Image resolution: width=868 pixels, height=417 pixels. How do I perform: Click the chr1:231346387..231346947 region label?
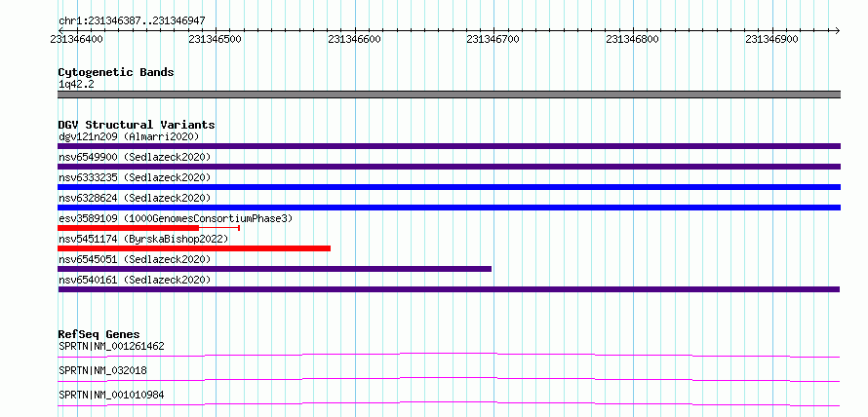tap(132, 20)
